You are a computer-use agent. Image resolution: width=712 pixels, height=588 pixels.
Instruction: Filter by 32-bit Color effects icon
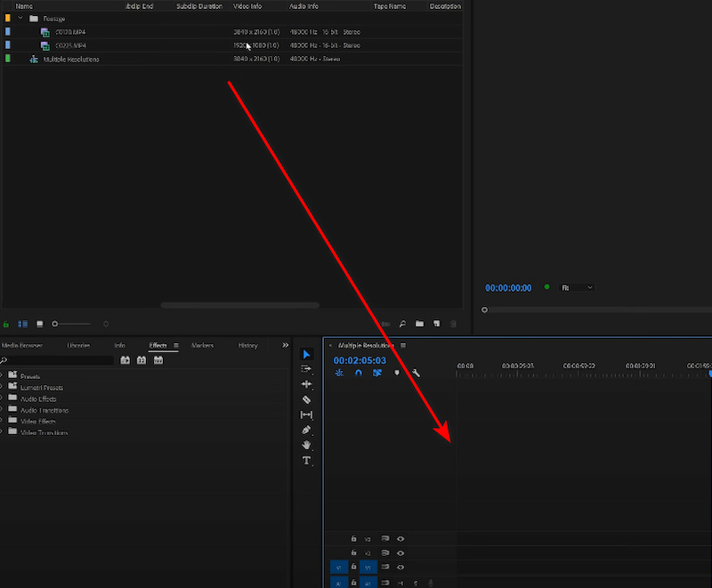[142, 360]
